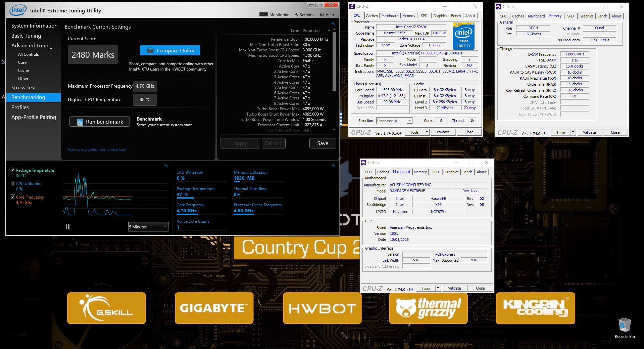Screen dimensions: 644x349
Task: Click wrench icon on monitoring graph panel
Action: coord(166,165)
